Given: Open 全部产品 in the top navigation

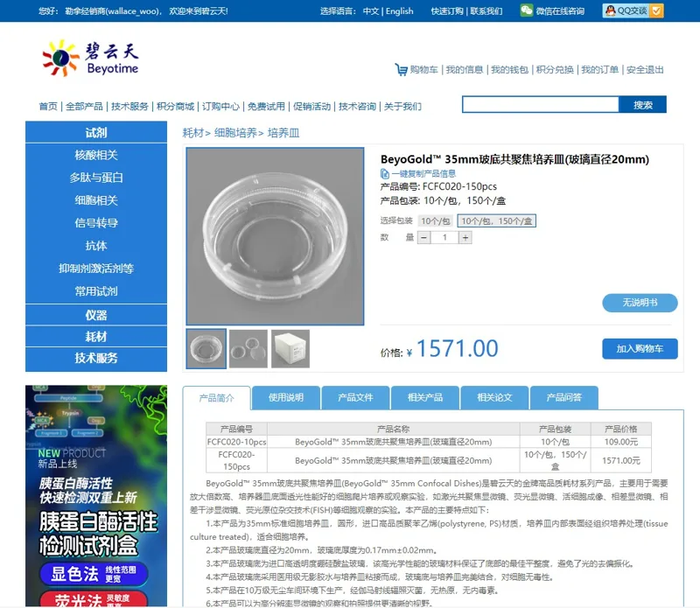Looking at the screenshot, I should [x=84, y=106].
